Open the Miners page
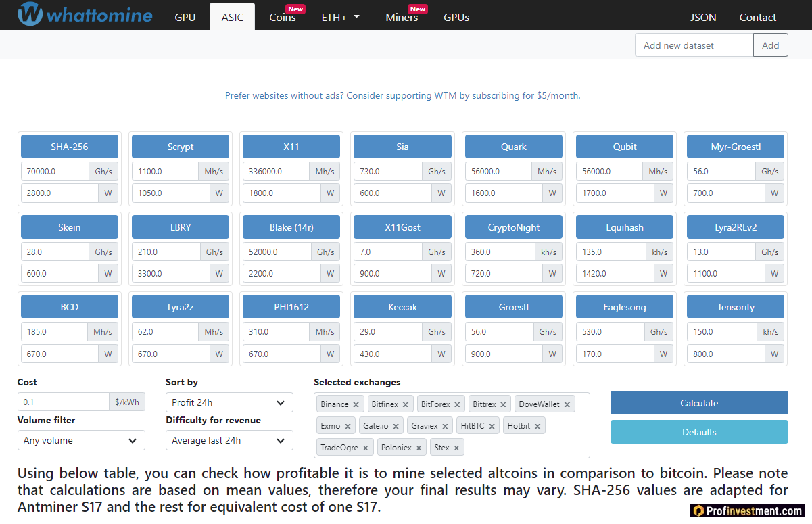This screenshot has height=524, width=812. (x=402, y=18)
